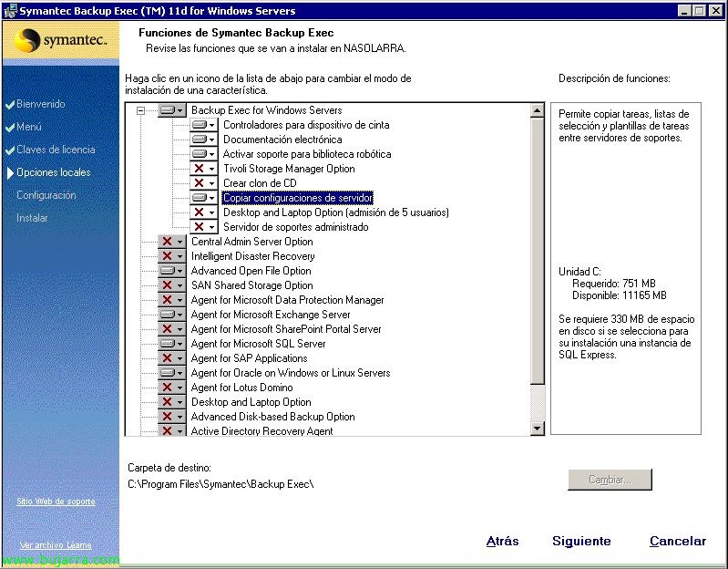Select Advanced Open File Option label
728x569 pixels.
tap(251, 271)
